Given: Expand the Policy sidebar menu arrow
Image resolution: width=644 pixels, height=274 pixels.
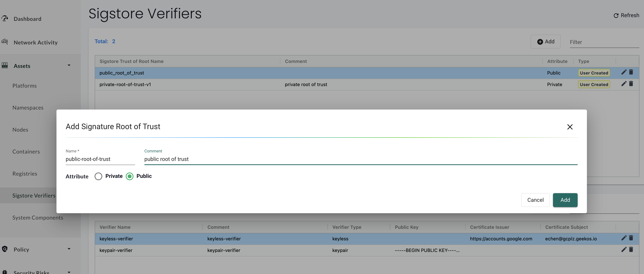Looking at the screenshot, I should (x=69, y=249).
